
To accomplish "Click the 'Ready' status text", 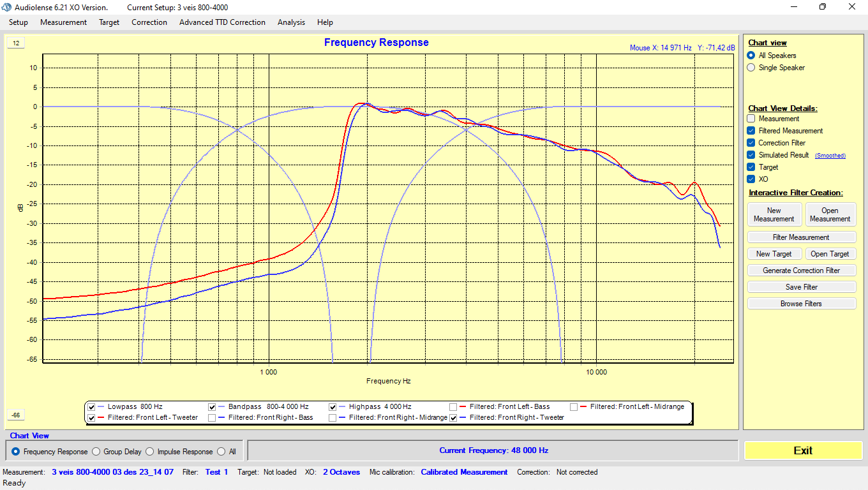I will 14,483.
